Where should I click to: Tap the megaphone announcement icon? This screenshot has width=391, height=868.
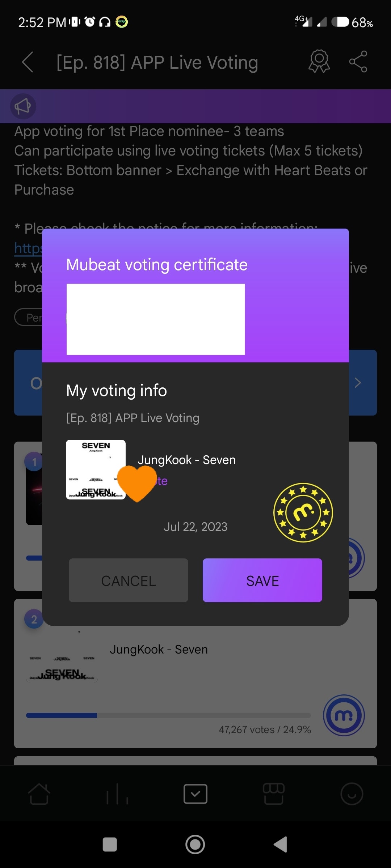tap(23, 106)
